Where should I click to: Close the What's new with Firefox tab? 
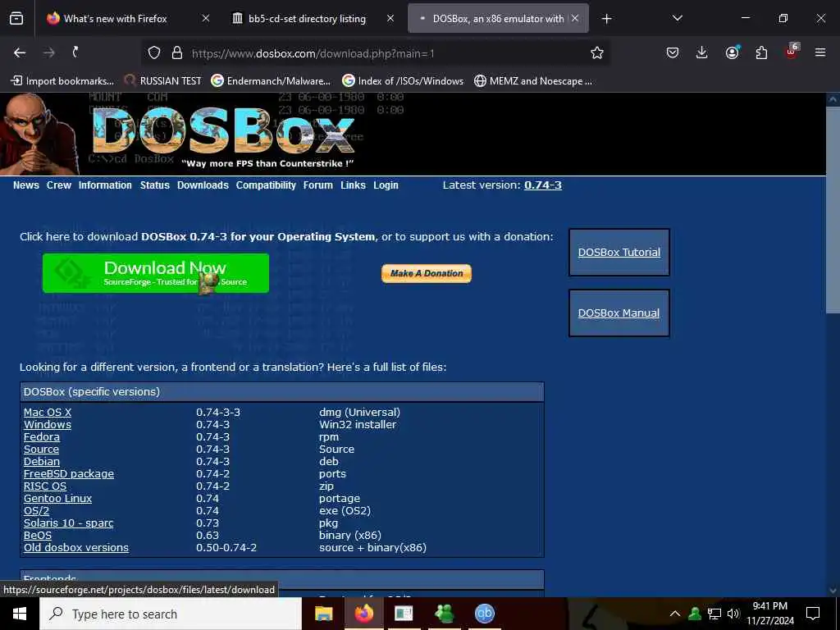pyautogui.click(x=206, y=18)
